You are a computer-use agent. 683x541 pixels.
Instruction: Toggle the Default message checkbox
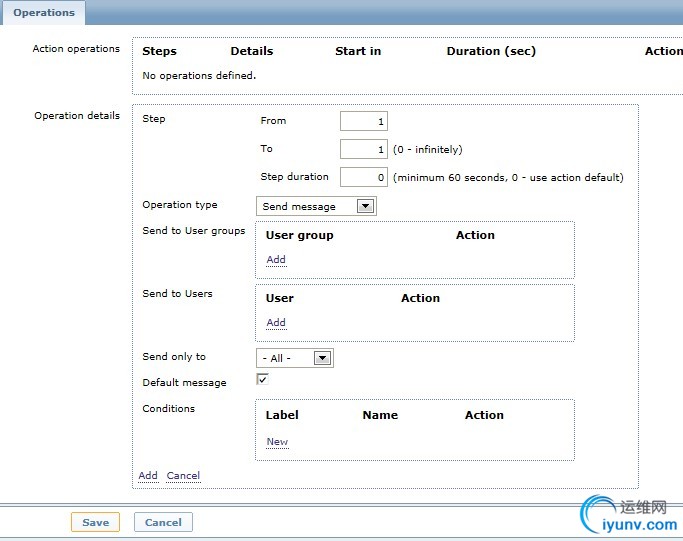[262, 379]
